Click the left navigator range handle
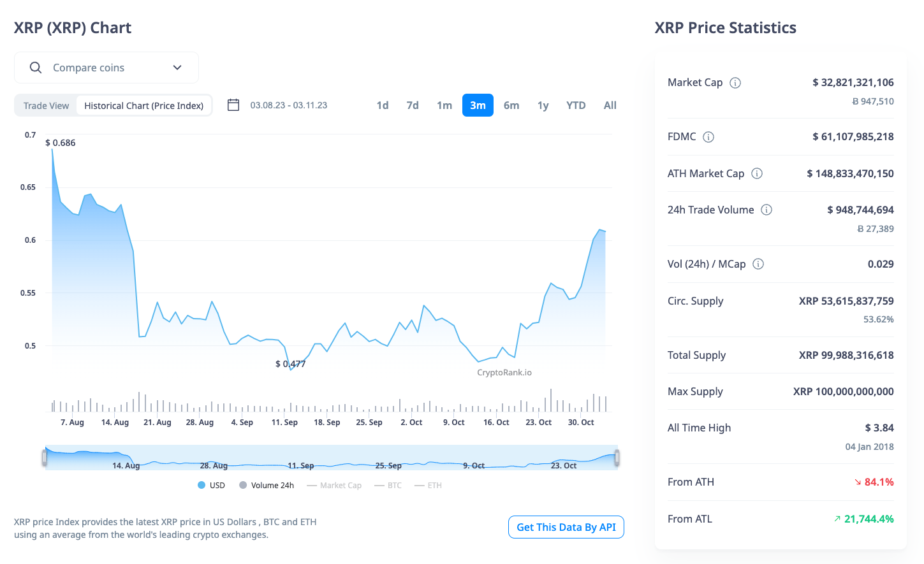924x564 pixels. pyautogui.click(x=45, y=458)
